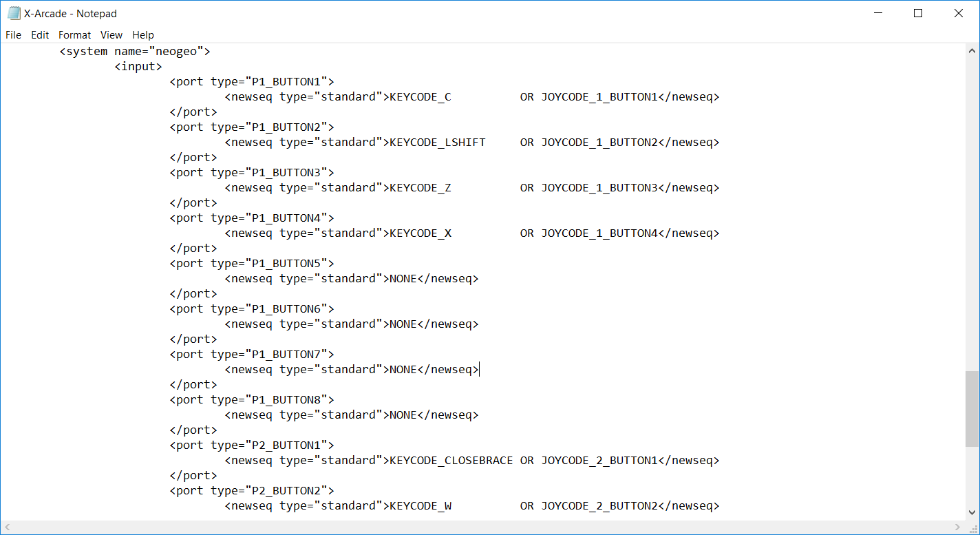
Task: Click the port type="P1_BUTTON4" line
Action: [252, 218]
